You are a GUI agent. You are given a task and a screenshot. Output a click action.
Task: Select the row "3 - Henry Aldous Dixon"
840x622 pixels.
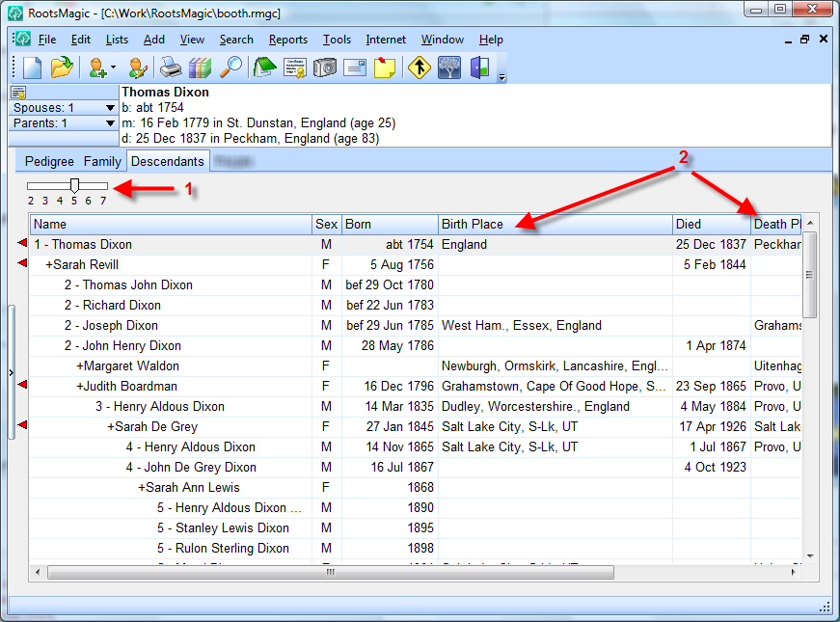(x=416, y=407)
